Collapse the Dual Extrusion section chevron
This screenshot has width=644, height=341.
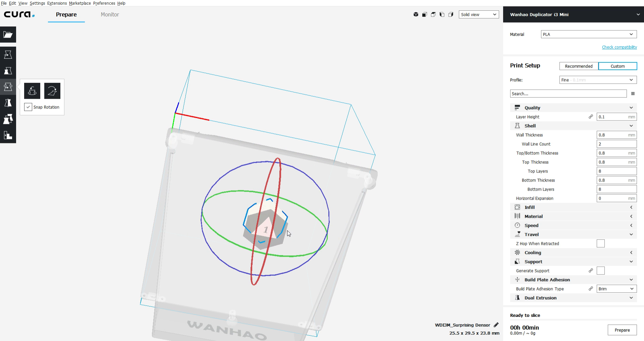tap(631, 298)
